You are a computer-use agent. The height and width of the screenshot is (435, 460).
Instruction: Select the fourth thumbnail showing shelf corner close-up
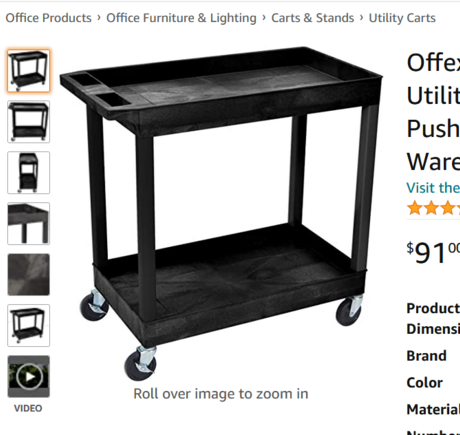(x=29, y=223)
